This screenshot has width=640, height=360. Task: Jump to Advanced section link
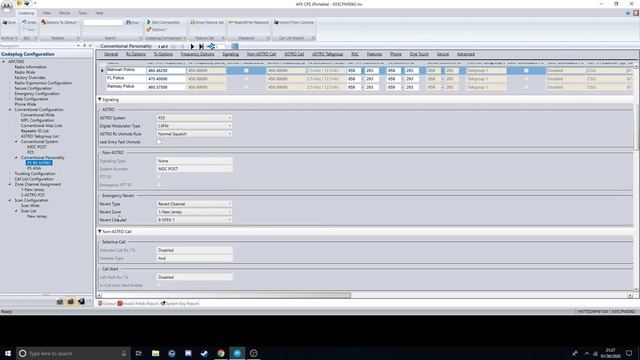(x=466, y=54)
